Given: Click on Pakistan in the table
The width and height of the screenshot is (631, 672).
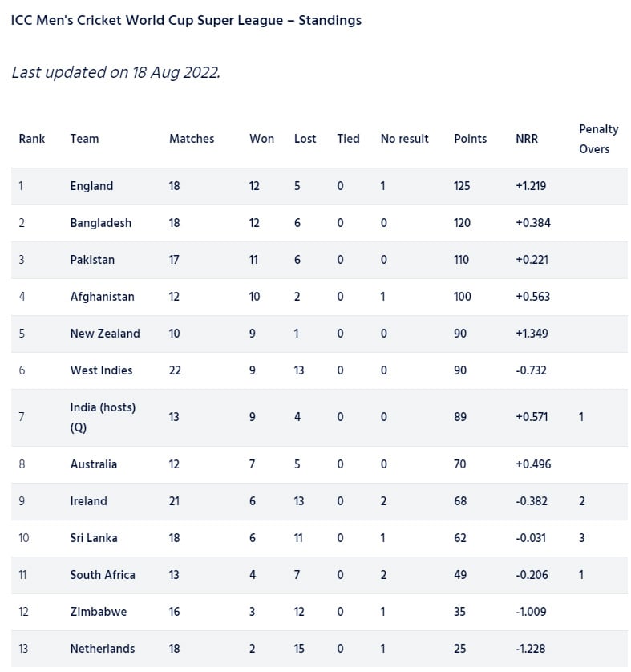Looking at the screenshot, I should click(92, 260).
